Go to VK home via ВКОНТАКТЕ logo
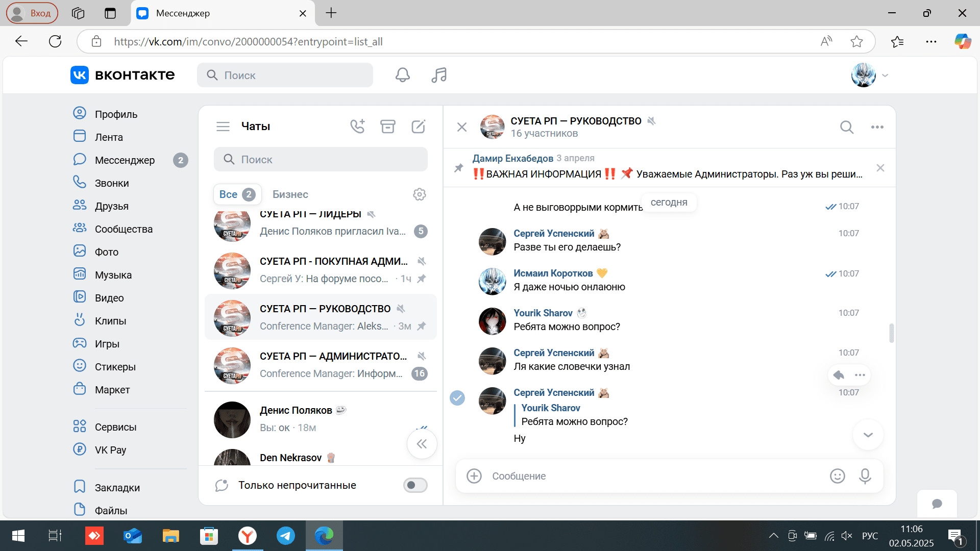The image size is (980, 551). pyautogui.click(x=122, y=75)
